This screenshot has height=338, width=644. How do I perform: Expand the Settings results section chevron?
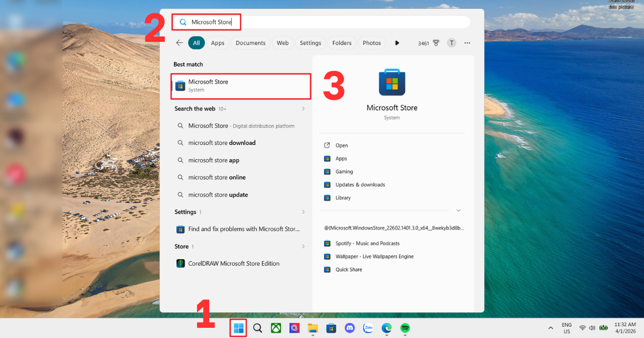tap(303, 212)
